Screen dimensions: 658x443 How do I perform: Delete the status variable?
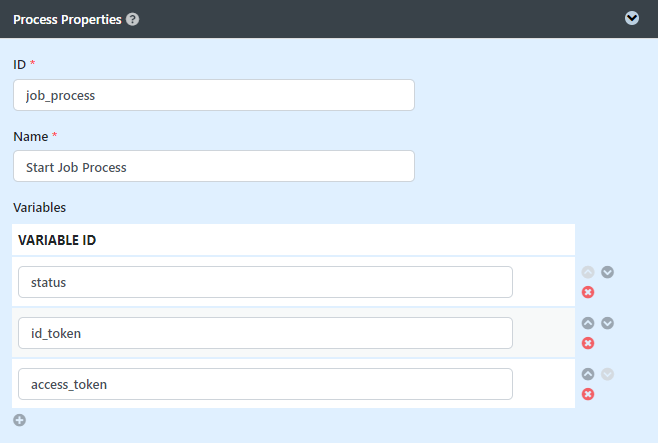(x=588, y=292)
